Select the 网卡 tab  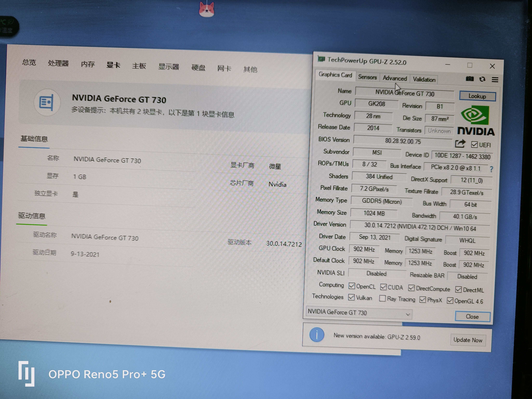pos(224,69)
